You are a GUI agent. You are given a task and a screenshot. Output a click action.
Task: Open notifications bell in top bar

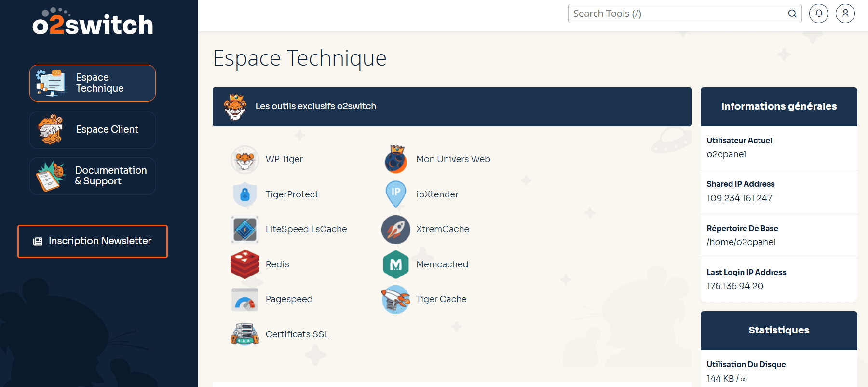(x=819, y=14)
